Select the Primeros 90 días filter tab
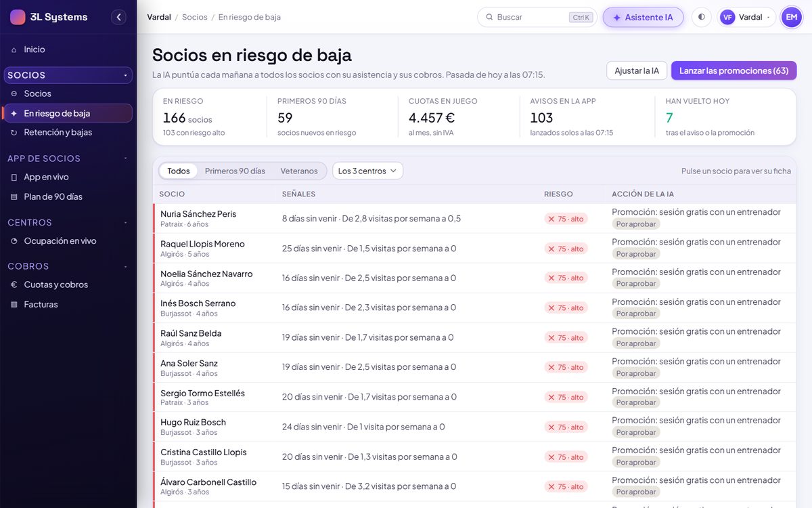 [x=235, y=171]
